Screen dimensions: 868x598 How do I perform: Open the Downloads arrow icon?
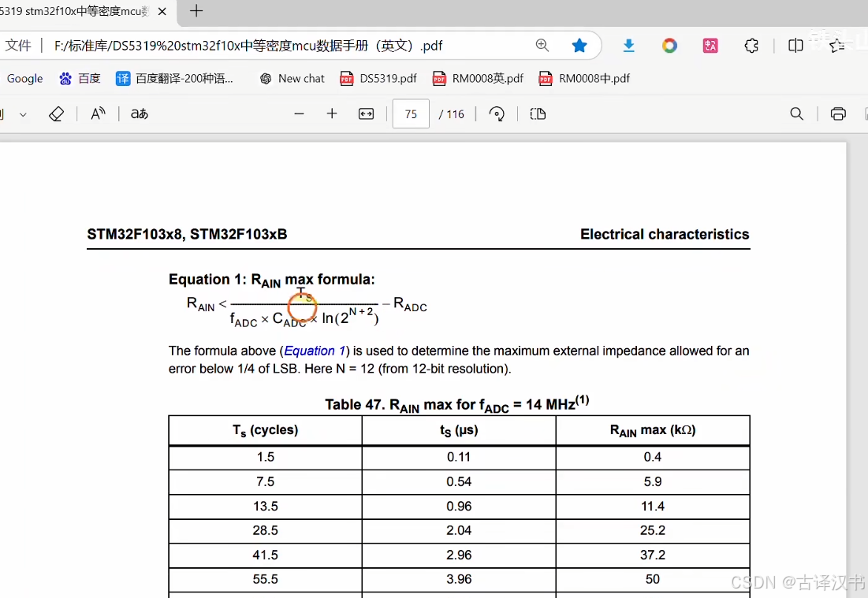(629, 46)
